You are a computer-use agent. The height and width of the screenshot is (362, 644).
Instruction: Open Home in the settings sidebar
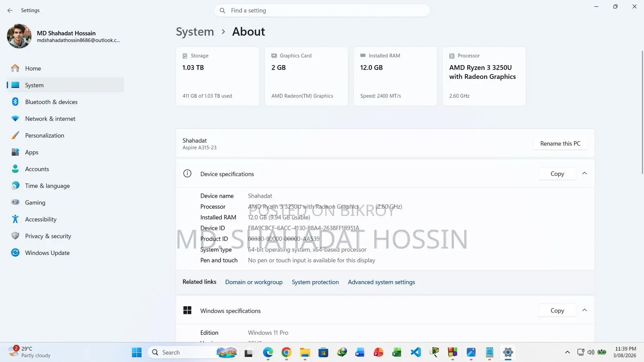coord(65,68)
